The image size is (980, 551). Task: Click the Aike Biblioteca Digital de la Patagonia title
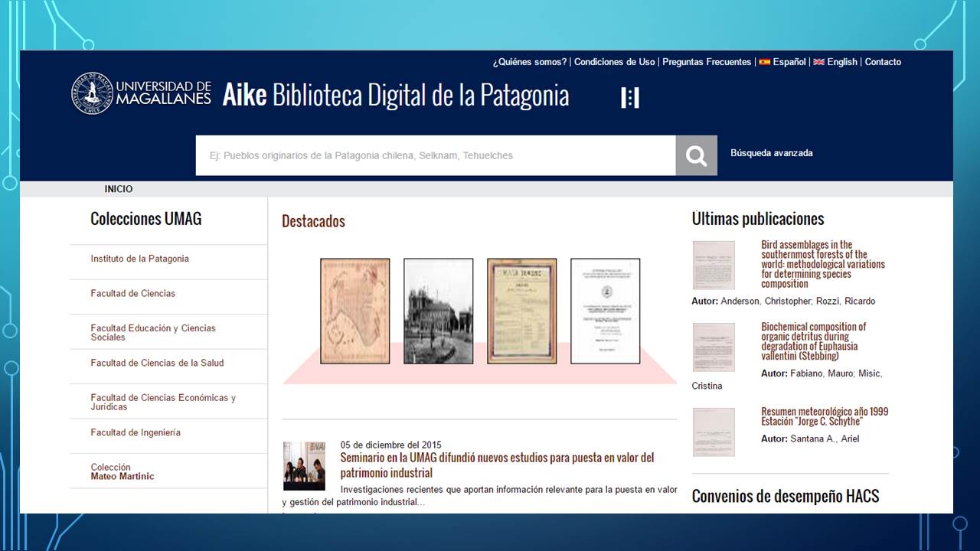[396, 96]
